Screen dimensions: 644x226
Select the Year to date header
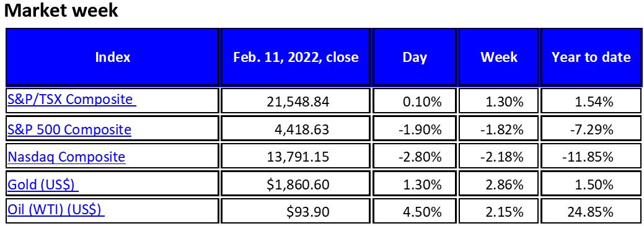click(x=591, y=57)
